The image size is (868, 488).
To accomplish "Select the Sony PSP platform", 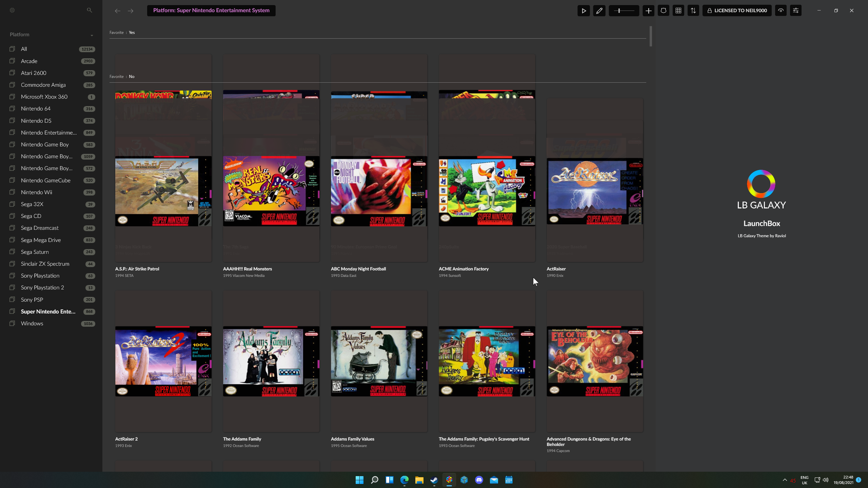I will tap(52, 300).
